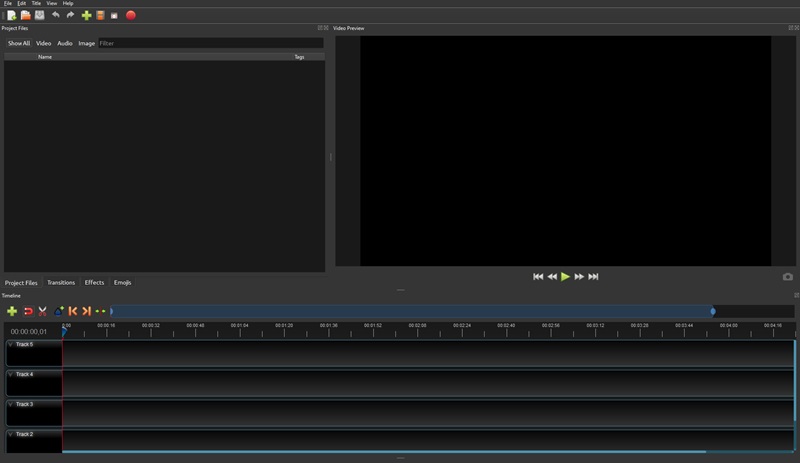Screen dimensions: 800x463
Task: Rewind the video preview
Action: (552, 277)
